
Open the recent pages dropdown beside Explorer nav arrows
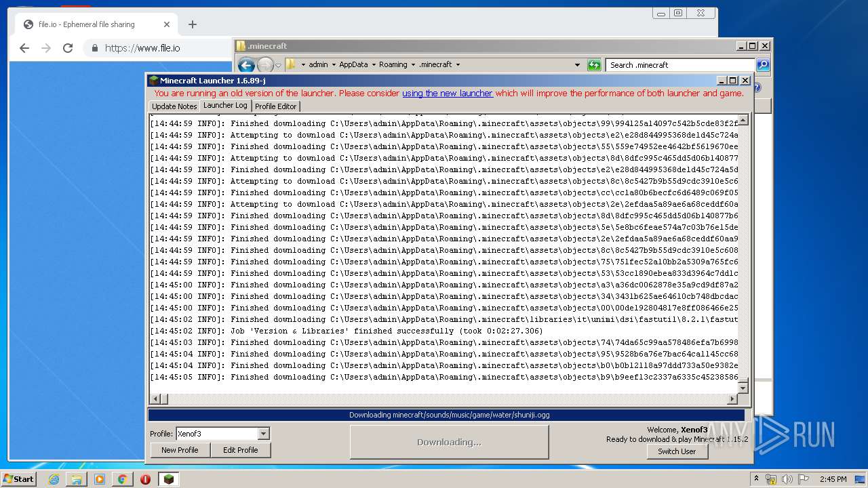278,66
